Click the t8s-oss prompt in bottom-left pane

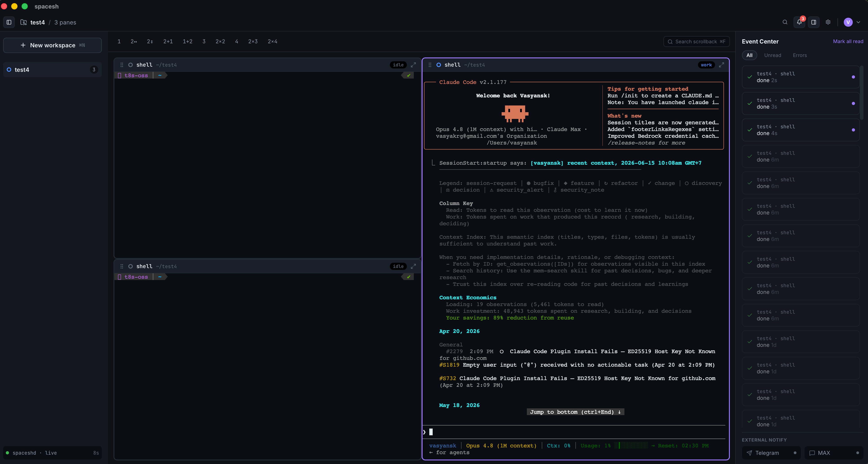click(x=136, y=277)
